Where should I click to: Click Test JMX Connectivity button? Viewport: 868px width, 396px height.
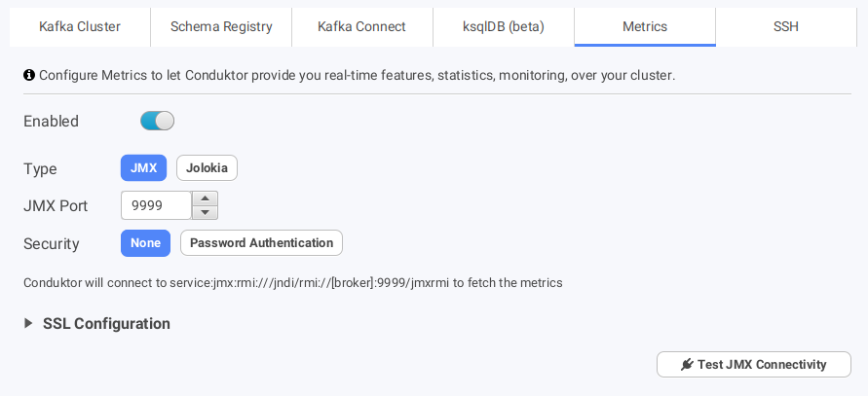(754, 365)
